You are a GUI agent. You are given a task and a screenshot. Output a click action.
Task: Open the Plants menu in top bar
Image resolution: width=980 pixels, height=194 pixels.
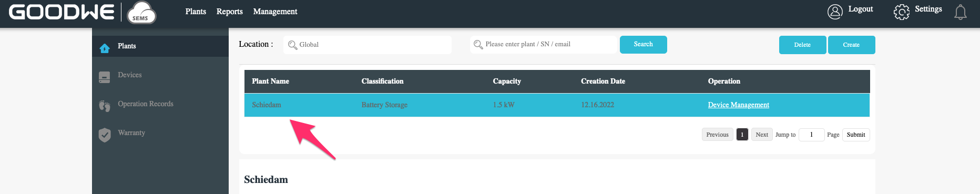coord(196,12)
